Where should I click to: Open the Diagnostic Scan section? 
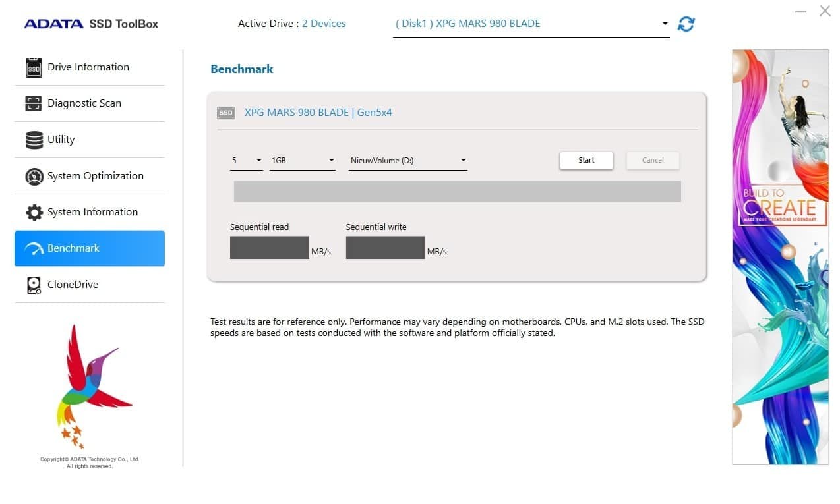click(x=90, y=103)
